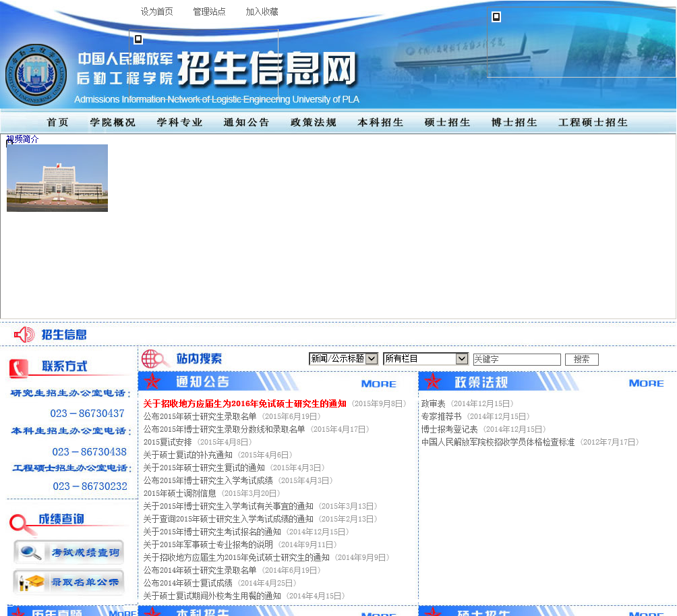
Task: Open the 专家推荐书 policy document
Action: 442,416
